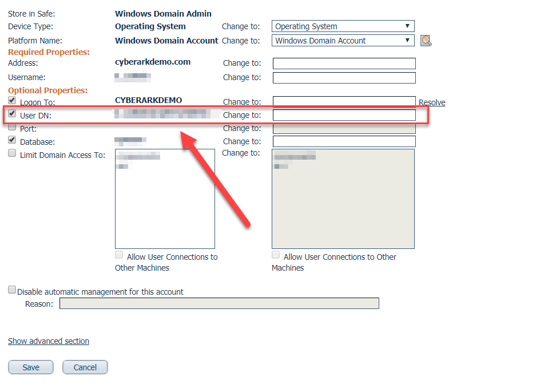Toggle the Database checkbox

12,140
